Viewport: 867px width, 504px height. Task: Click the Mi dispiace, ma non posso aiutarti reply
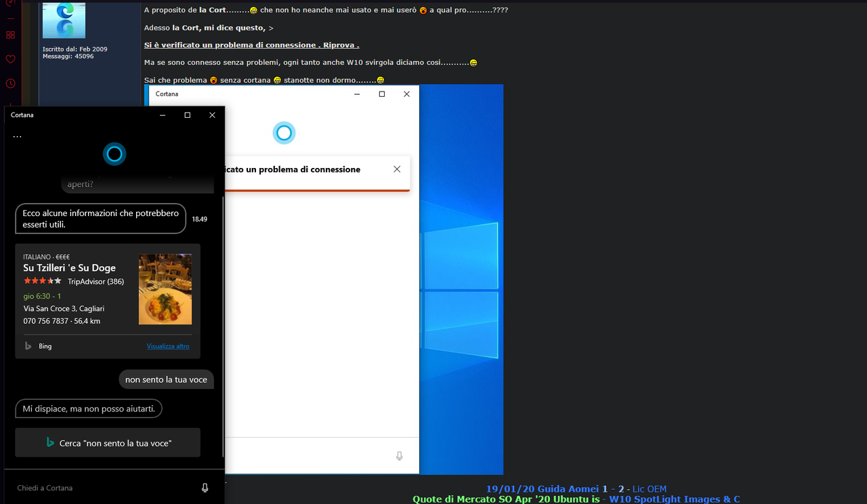89,409
